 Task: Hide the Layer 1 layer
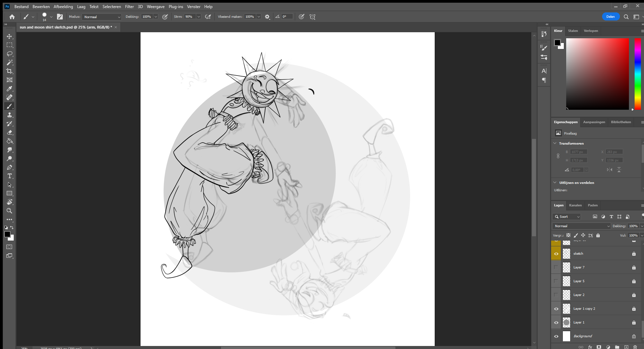click(x=556, y=322)
